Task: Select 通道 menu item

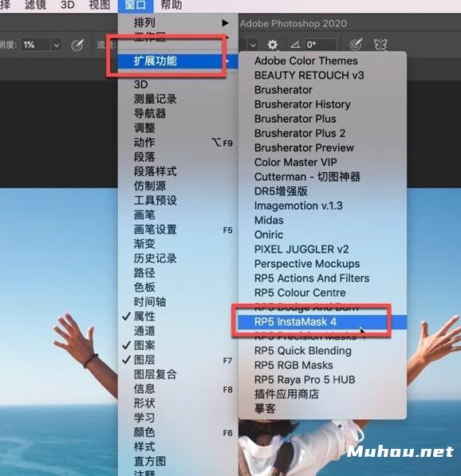Action: [178, 331]
